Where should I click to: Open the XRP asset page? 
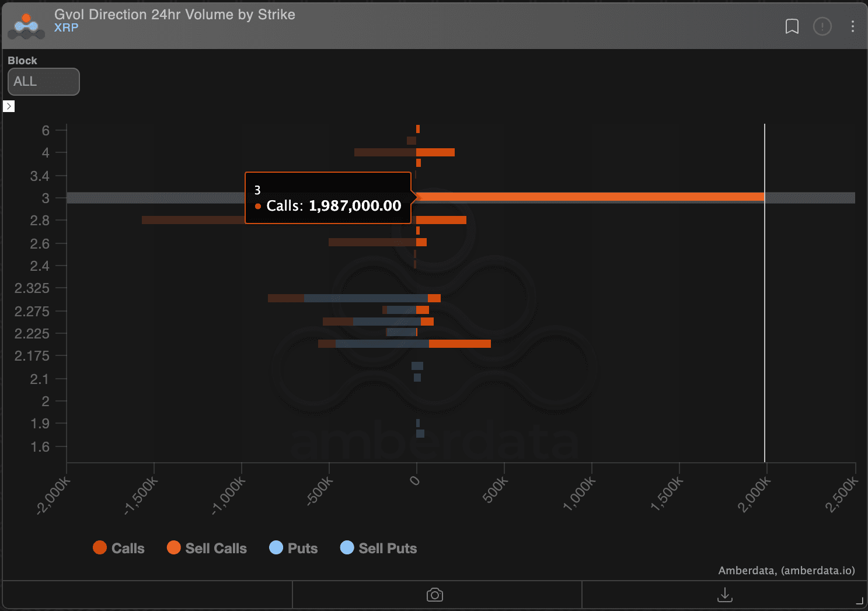click(x=66, y=27)
